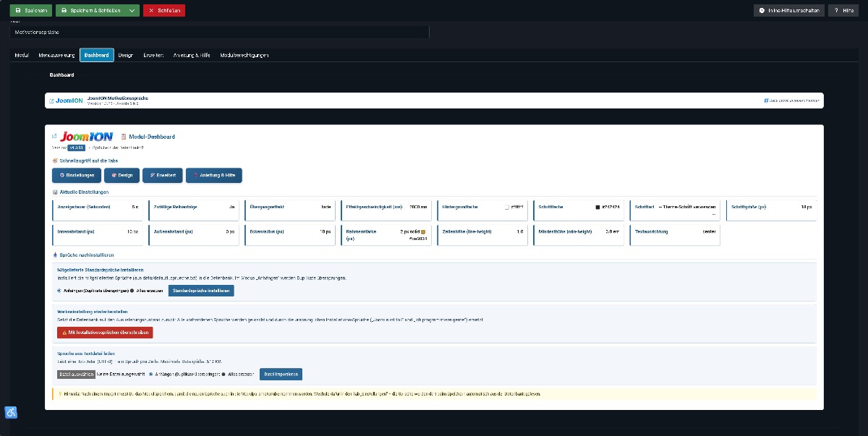Screen dimensions: 868x436
Task: Select Alles ersetzen radio for file import
Action: click(224, 375)
